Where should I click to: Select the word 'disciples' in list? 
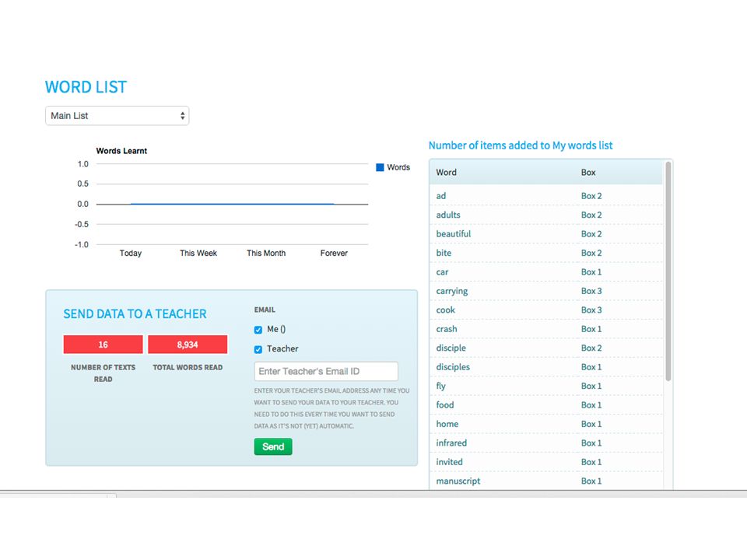tap(453, 367)
